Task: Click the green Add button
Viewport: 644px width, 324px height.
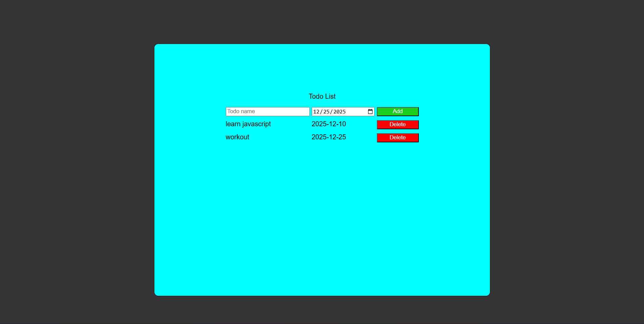Action: pos(397,111)
